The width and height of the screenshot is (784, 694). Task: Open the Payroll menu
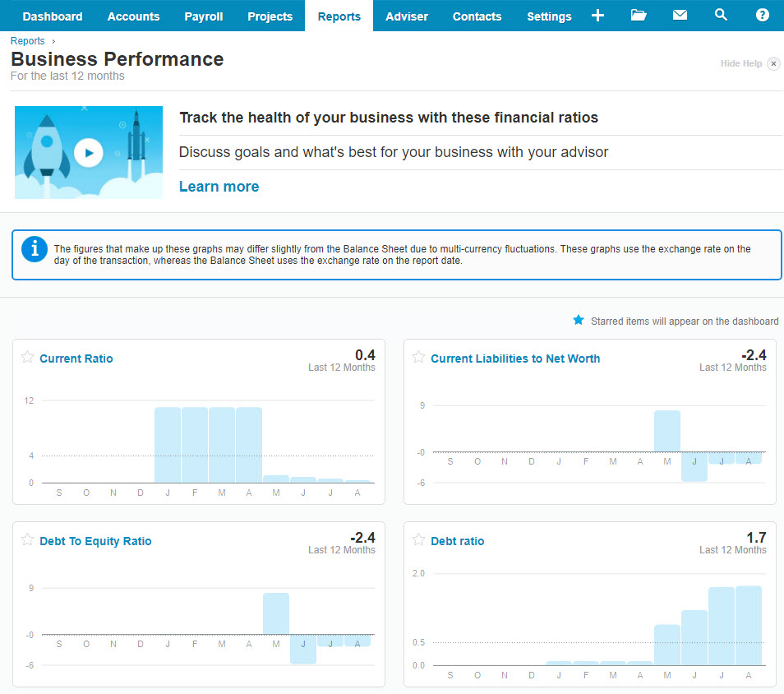204,16
